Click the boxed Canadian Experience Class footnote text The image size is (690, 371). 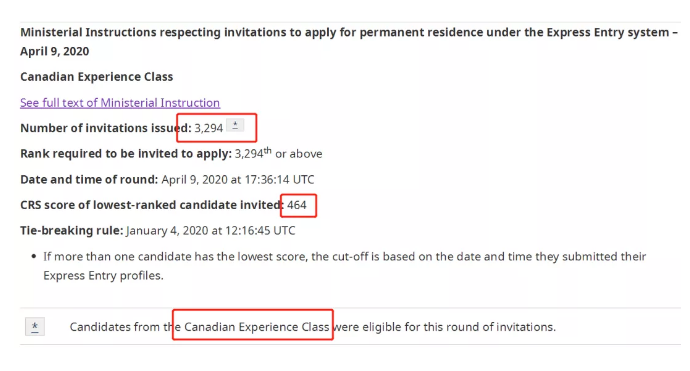tap(257, 327)
